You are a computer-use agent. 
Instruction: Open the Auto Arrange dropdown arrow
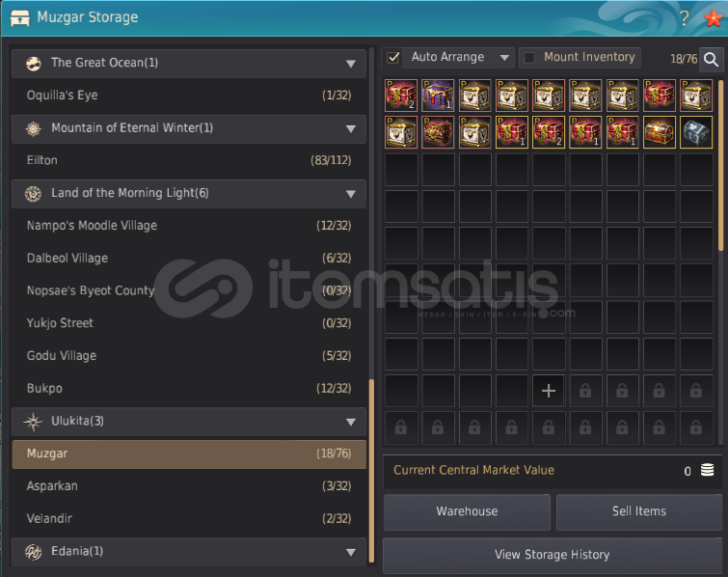[504, 58]
